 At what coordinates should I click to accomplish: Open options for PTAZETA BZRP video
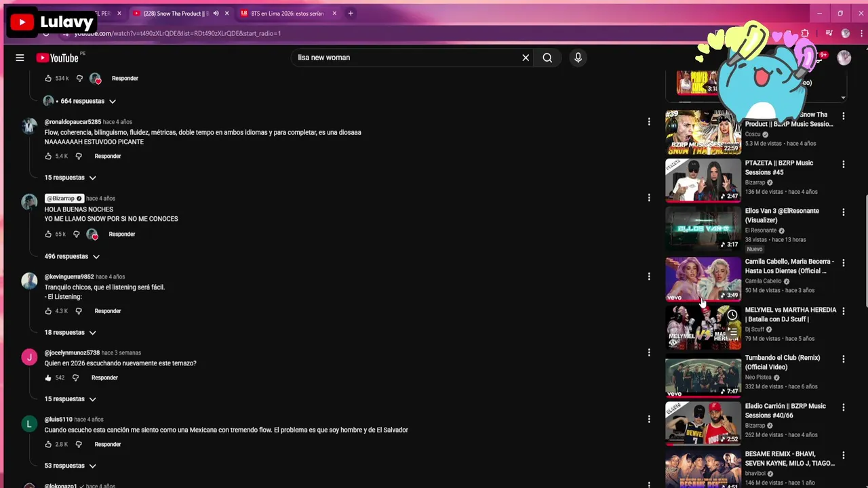pyautogui.click(x=844, y=165)
